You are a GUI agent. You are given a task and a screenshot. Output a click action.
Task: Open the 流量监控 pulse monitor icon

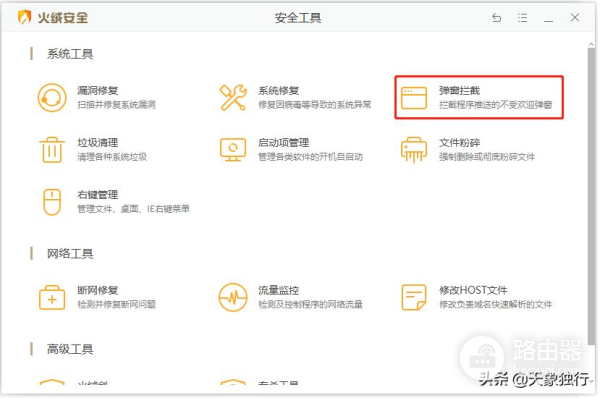(x=233, y=297)
